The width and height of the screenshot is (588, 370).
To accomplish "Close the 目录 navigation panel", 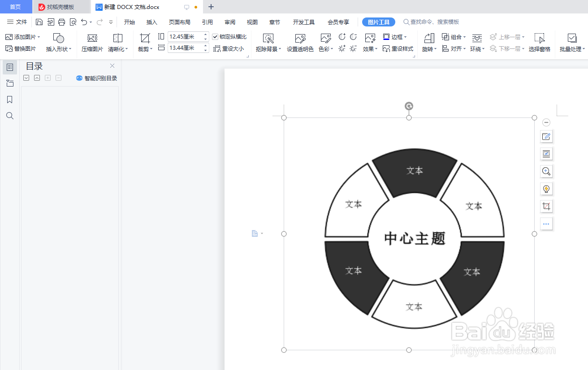I will [x=112, y=65].
